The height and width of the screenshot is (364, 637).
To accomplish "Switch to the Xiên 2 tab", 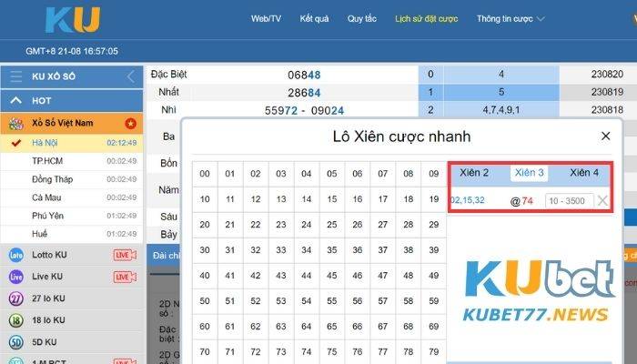I will (474, 173).
